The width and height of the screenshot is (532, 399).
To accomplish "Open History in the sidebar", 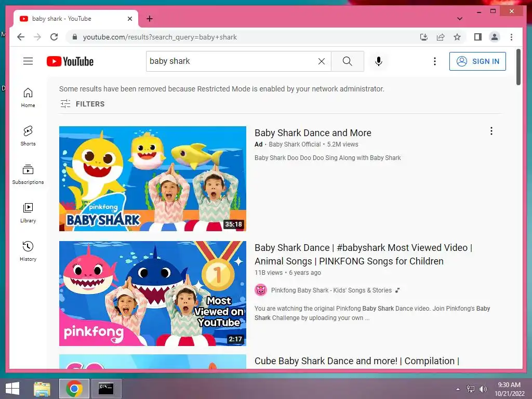I will [x=28, y=251].
